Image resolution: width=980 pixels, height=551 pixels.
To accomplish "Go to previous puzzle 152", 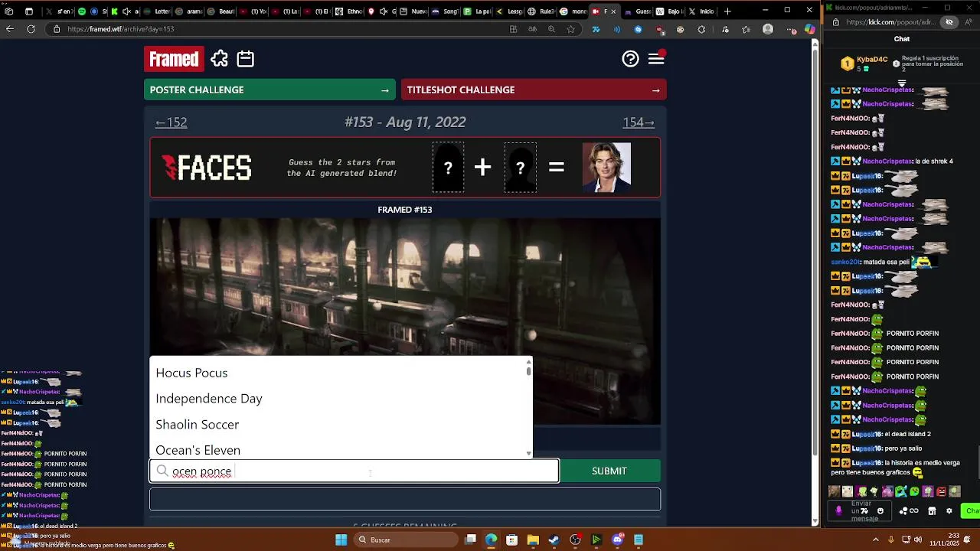I will 171,122.
